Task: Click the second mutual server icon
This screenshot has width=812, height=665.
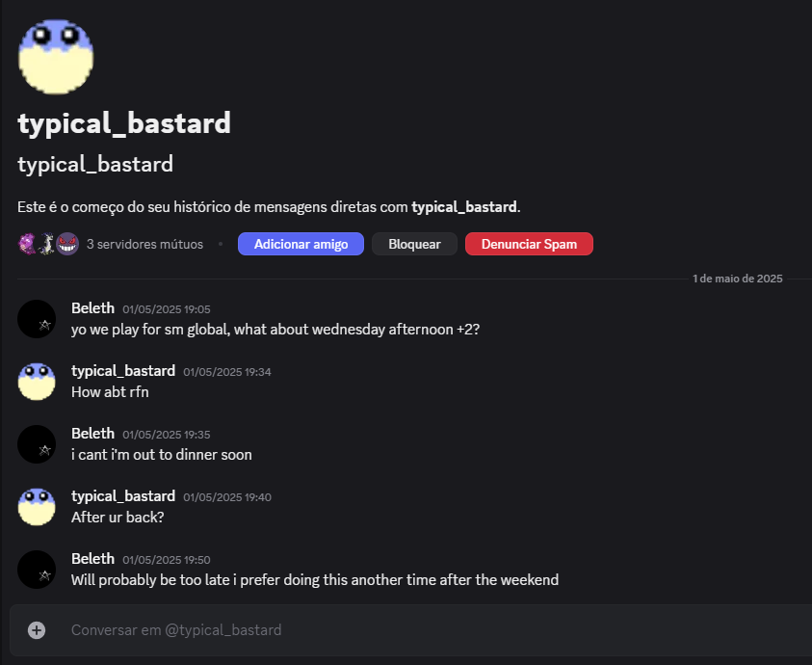Action: point(46,244)
